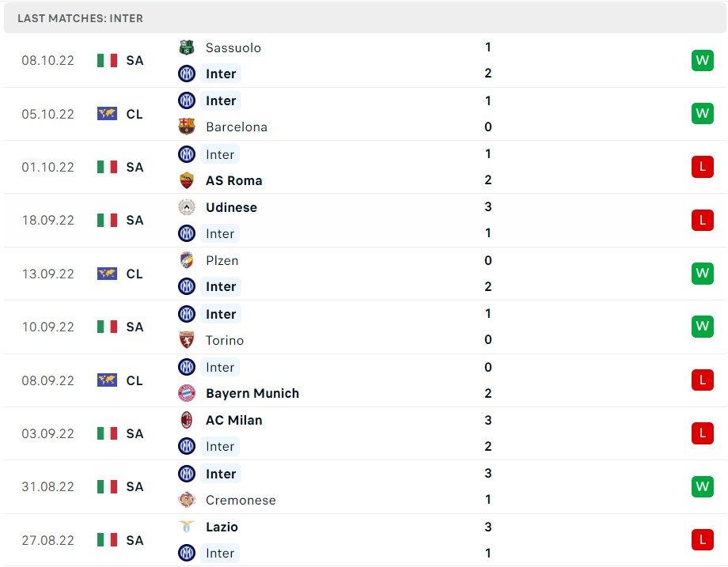The height and width of the screenshot is (567, 728).
Task: Open details for the Udinese match row
Action: coord(364,220)
